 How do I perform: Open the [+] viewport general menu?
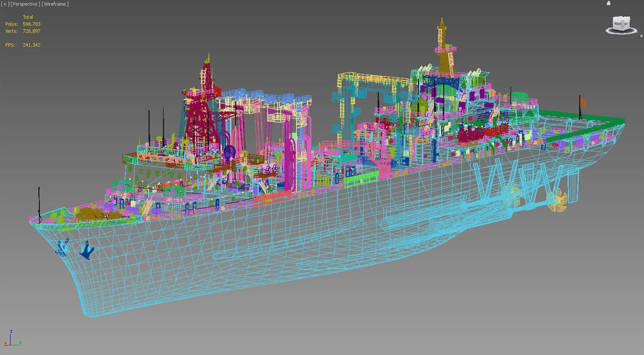5,4
